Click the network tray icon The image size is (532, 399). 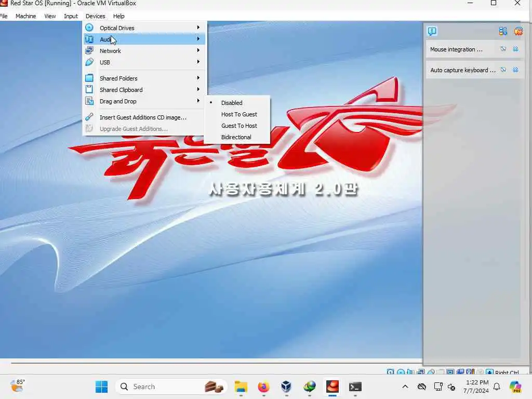click(438, 387)
